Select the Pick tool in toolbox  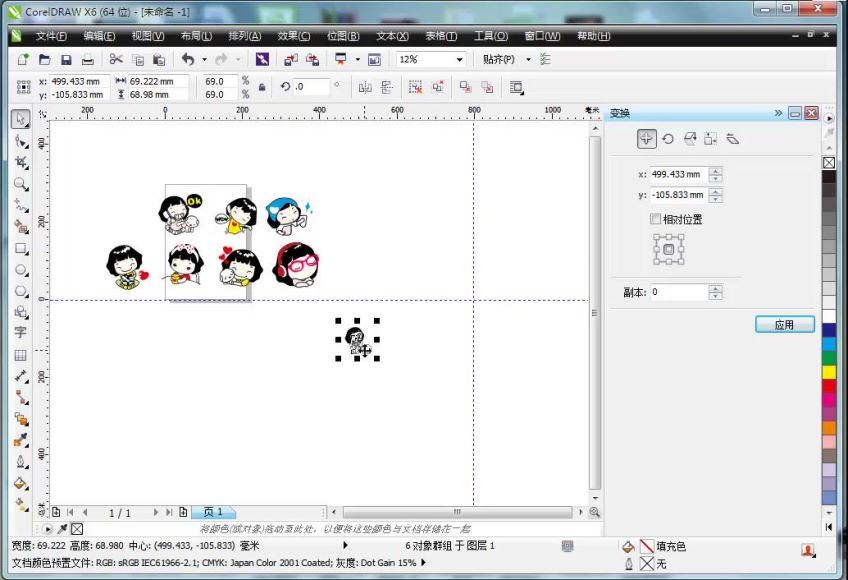pos(21,118)
